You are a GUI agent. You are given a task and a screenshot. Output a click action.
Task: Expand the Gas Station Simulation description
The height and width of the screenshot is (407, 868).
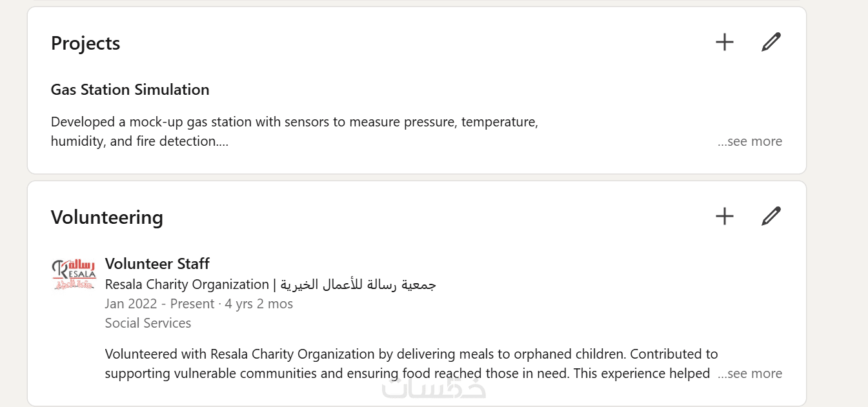(x=750, y=141)
